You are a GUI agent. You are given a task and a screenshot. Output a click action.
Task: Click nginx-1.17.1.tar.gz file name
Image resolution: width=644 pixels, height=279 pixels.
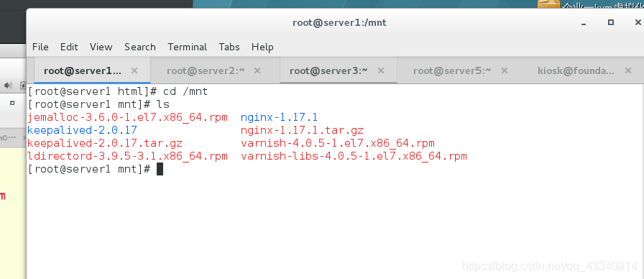pyautogui.click(x=302, y=130)
